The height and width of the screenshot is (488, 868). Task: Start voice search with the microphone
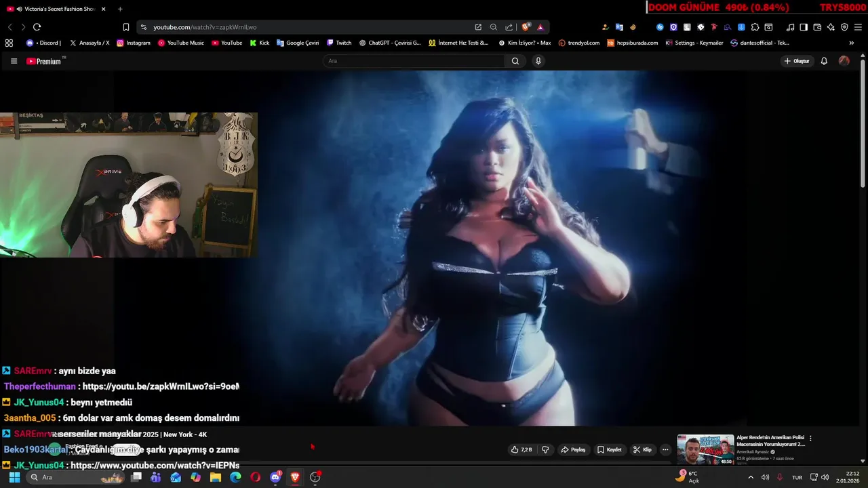click(538, 61)
